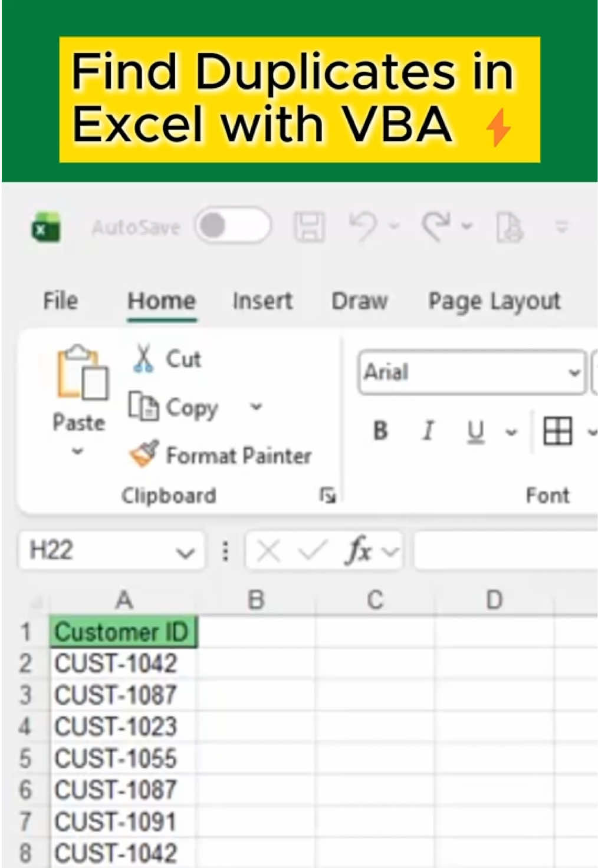598x868 pixels.
Task: Click the formula bar Cancel X icon
Action: click(x=268, y=552)
